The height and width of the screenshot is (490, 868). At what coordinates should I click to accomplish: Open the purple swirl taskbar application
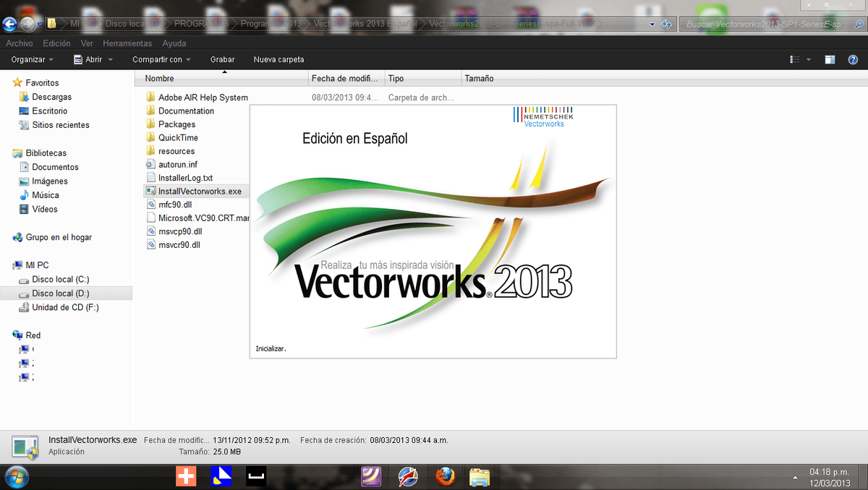point(372,476)
